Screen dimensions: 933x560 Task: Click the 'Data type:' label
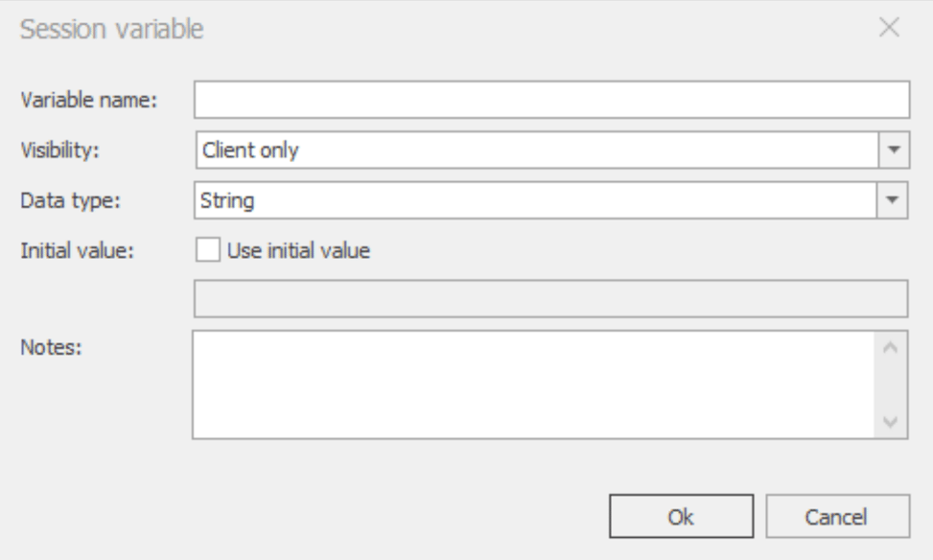62,199
